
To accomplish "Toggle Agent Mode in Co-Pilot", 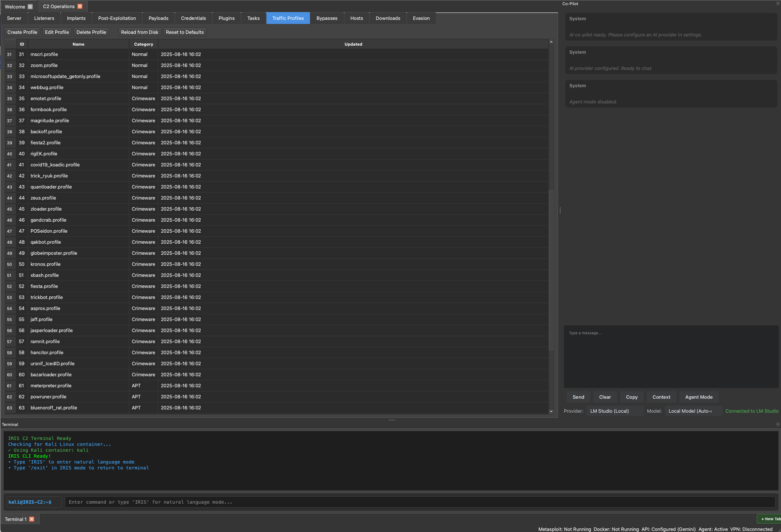I will (699, 397).
